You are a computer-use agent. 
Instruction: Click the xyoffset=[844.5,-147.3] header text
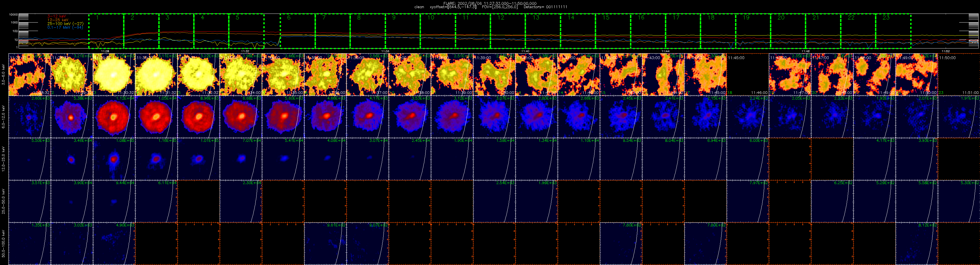pyautogui.click(x=453, y=7)
